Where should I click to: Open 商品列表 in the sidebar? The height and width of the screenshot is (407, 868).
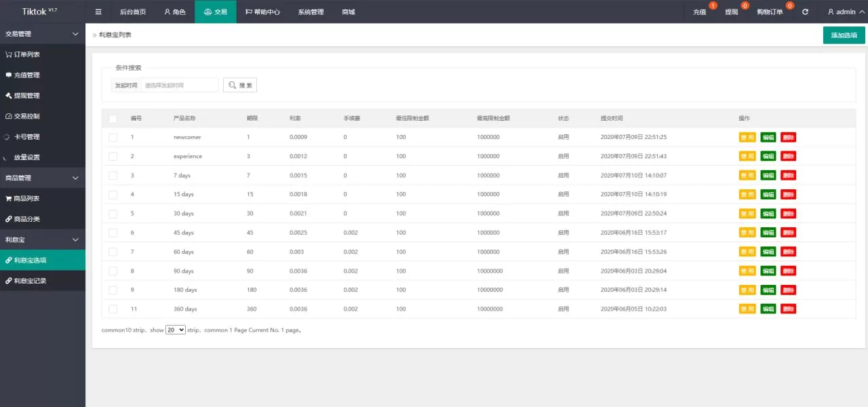(x=23, y=199)
